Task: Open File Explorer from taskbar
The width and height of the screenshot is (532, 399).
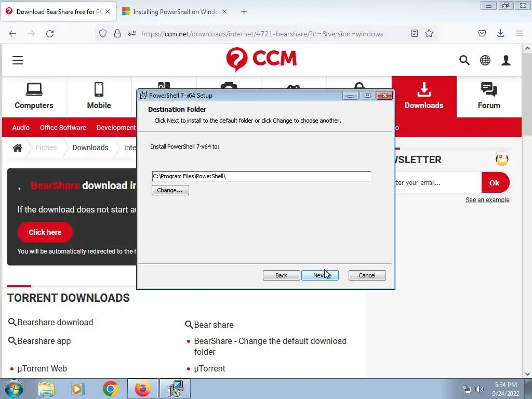Action: pos(46,389)
